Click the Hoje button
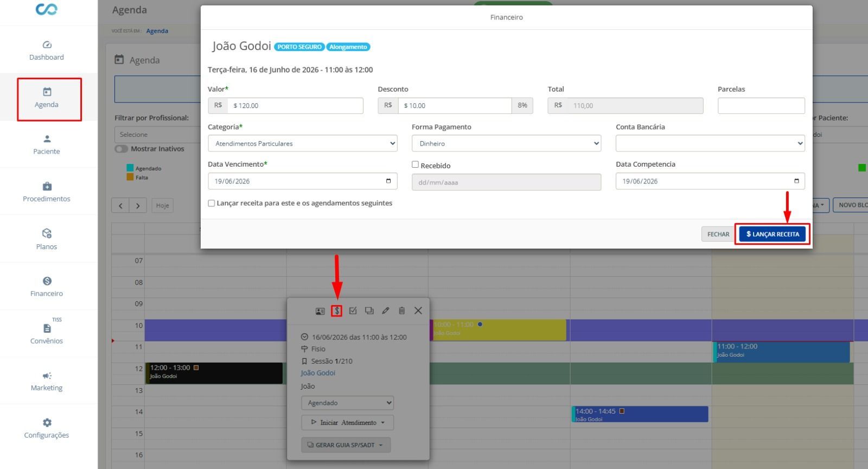This screenshot has height=469, width=868. 163,206
